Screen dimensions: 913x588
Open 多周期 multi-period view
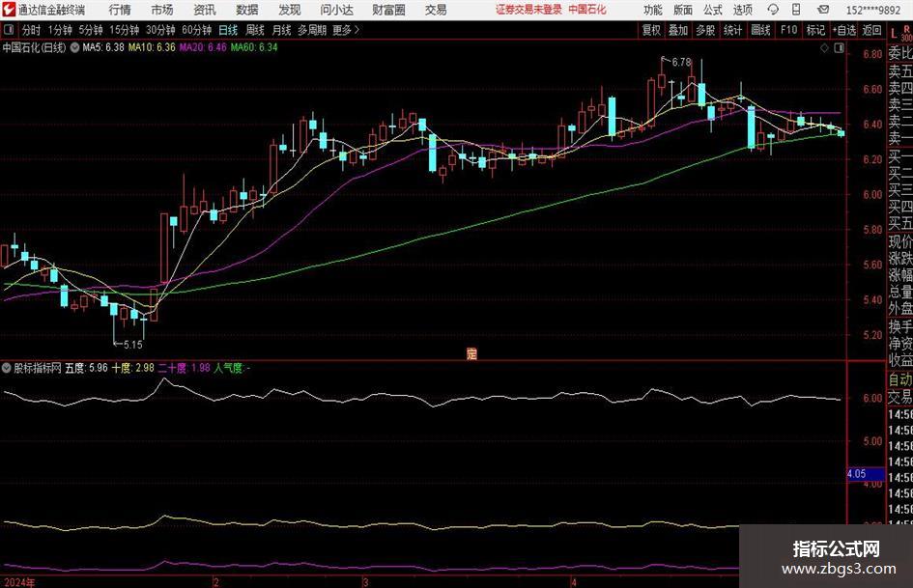(x=312, y=30)
